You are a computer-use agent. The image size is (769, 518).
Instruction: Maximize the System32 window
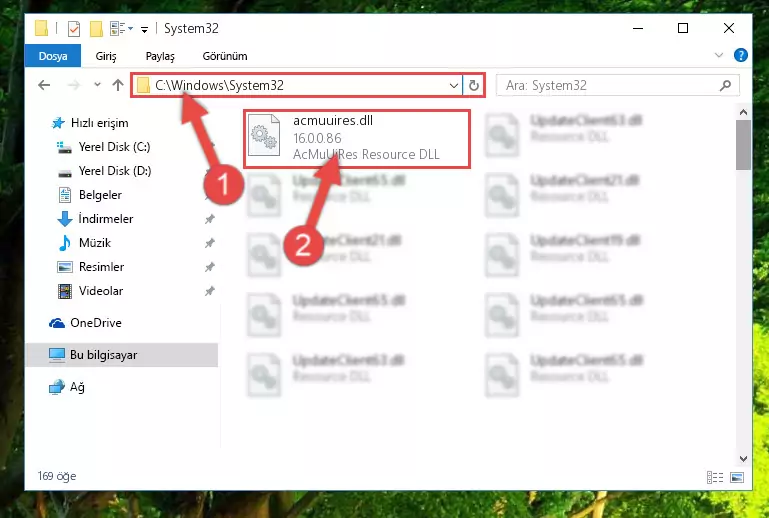click(x=683, y=28)
